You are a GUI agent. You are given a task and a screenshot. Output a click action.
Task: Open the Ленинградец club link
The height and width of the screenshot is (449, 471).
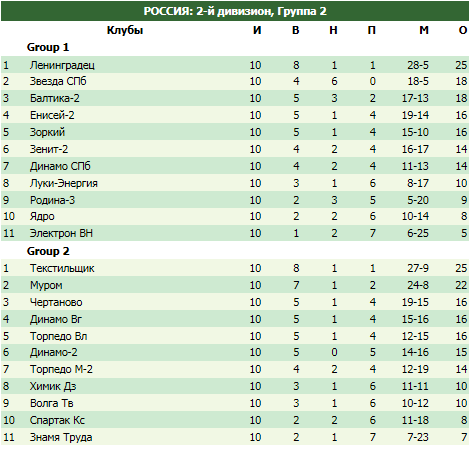click(x=62, y=65)
